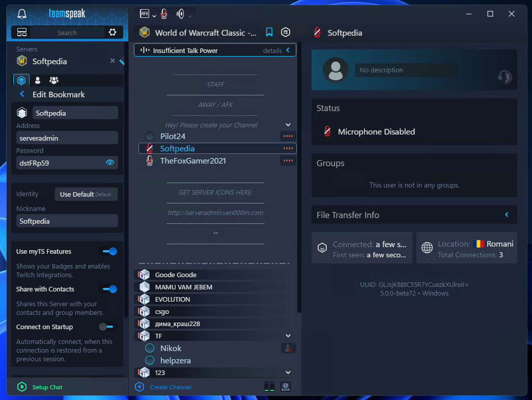Click the TeamSpeak badge icon on profile card

[505, 77]
